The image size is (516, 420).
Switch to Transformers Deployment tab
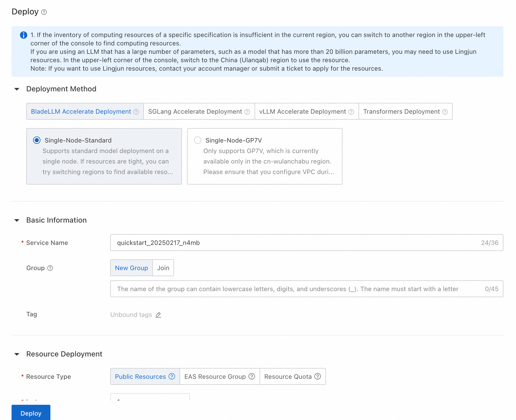click(x=406, y=111)
